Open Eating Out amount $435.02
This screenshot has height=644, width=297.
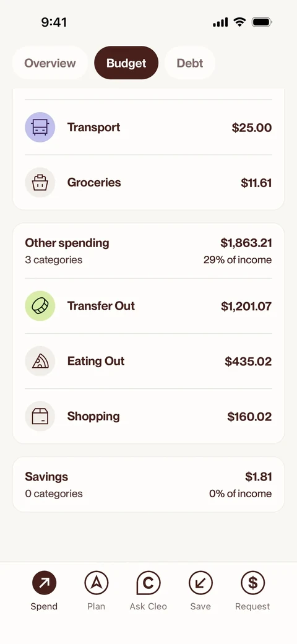pos(248,362)
